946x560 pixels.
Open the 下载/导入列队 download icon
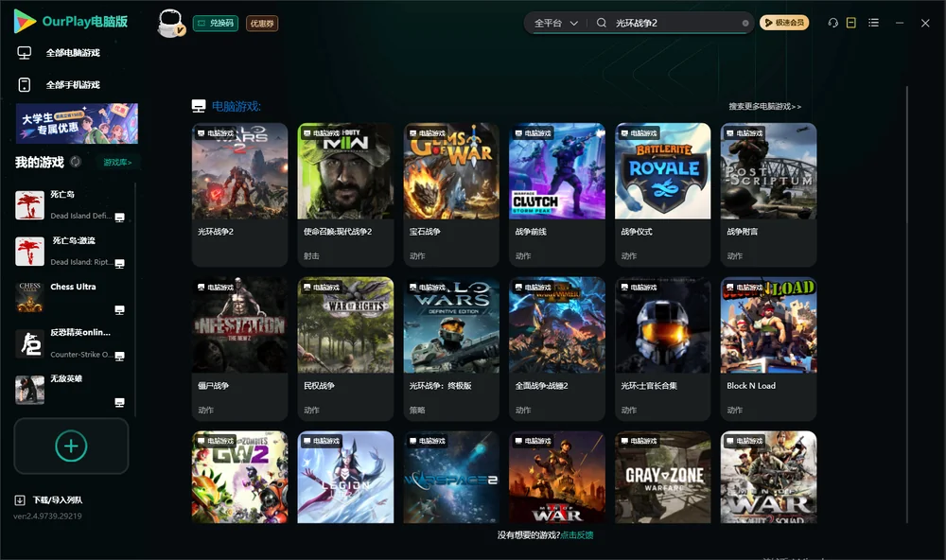tap(20, 500)
